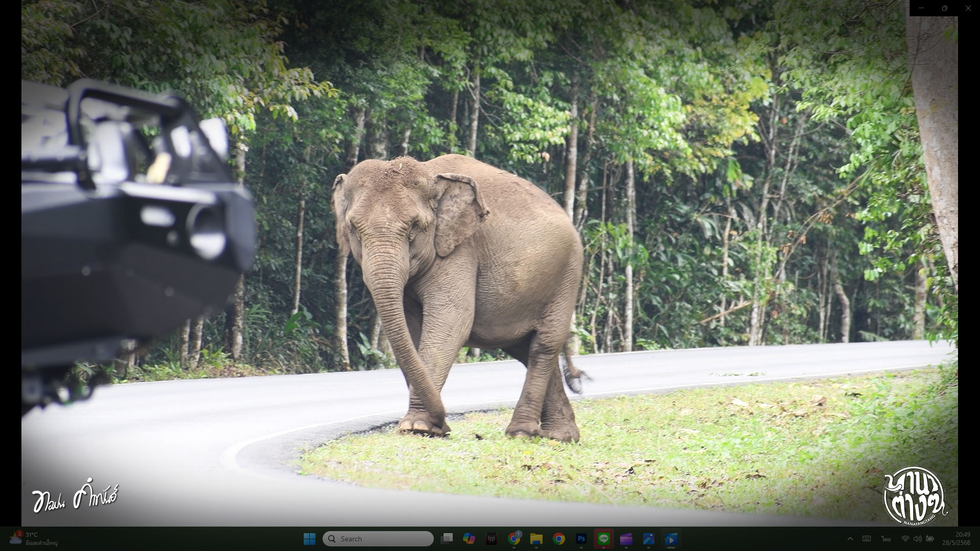The image size is (980, 551).
Task: Switch the Thai input language indicator
Action: [886, 539]
